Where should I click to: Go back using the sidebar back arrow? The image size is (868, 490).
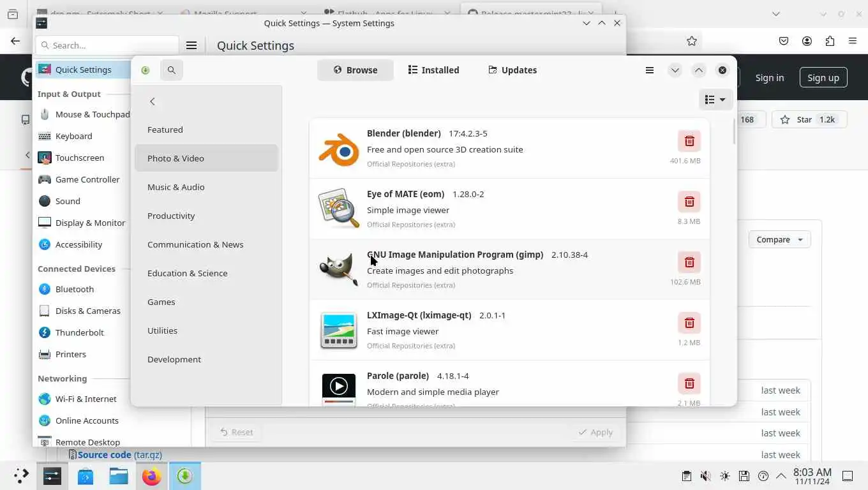[152, 101]
